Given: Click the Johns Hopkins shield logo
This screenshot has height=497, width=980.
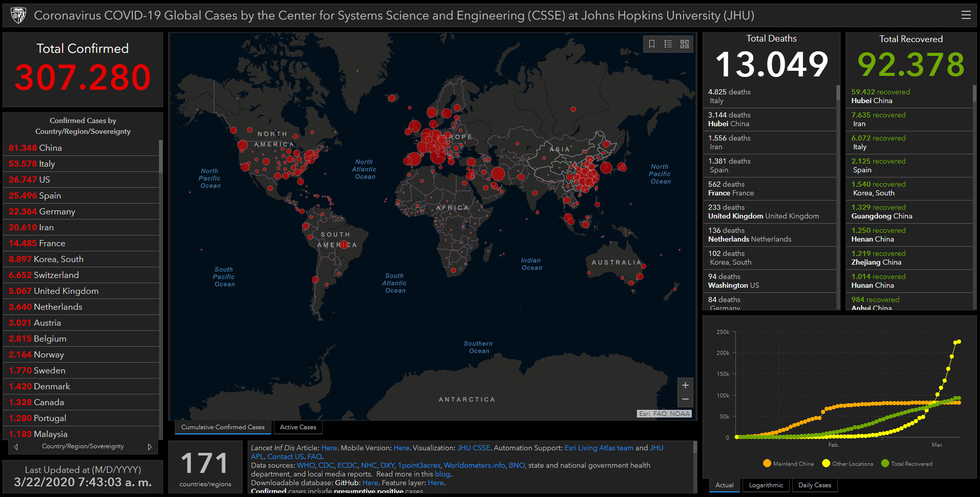Looking at the screenshot, I should (18, 15).
